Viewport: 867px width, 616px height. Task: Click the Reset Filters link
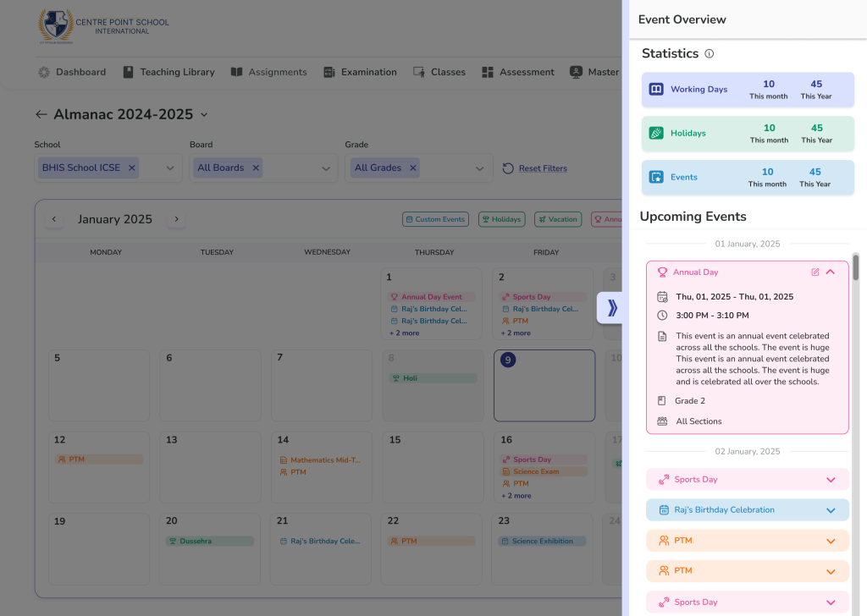[x=542, y=168]
